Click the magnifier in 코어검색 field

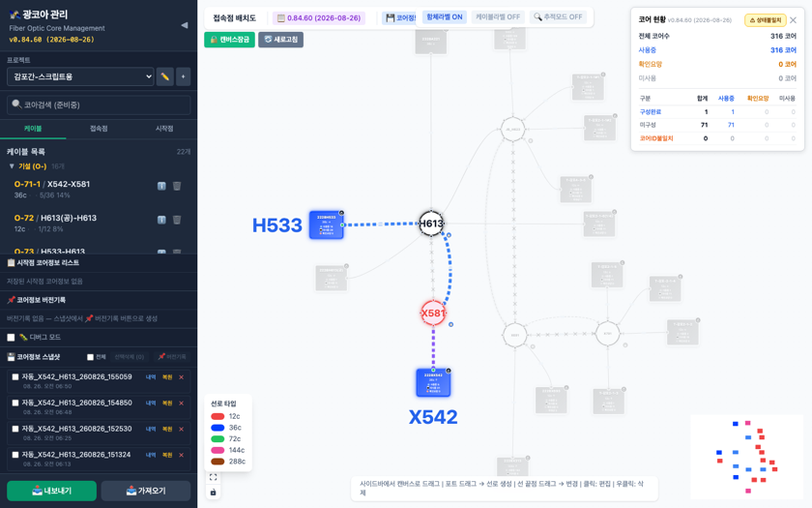[x=16, y=105]
